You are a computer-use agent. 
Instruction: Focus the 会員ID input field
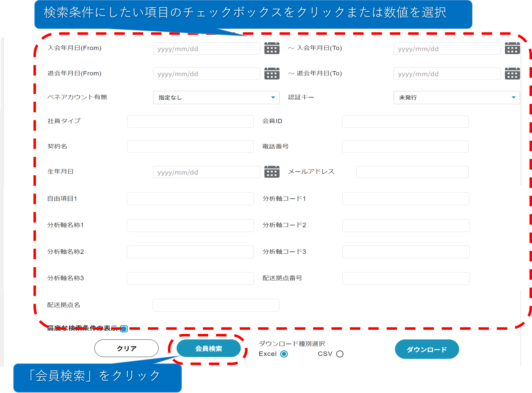405,122
